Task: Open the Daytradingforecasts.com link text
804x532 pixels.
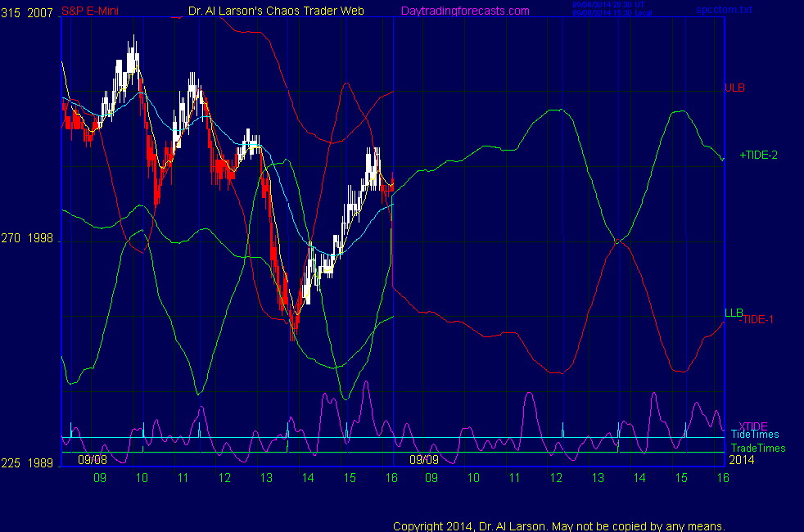Action: pyautogui.click(x=465, y=11)
